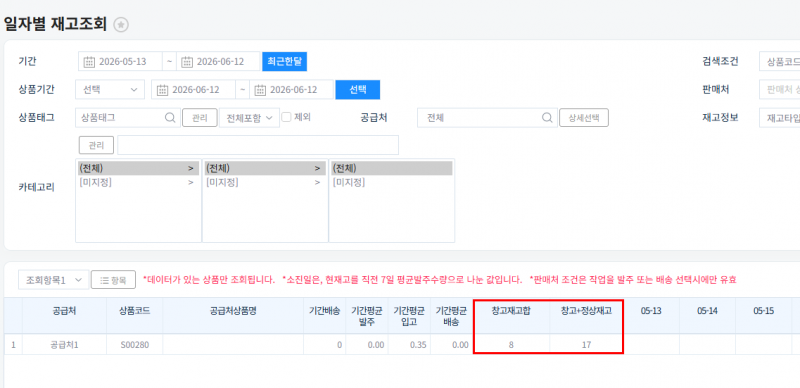The width and height of the screenshot is (800, 388).
Task: Click the 공급처 전체 input field
Action: [x=487, y=117]
